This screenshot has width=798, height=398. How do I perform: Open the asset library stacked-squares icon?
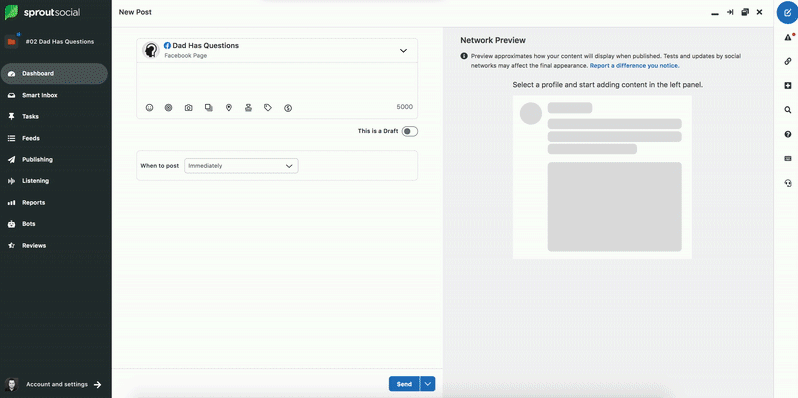(x=209, y=108)
